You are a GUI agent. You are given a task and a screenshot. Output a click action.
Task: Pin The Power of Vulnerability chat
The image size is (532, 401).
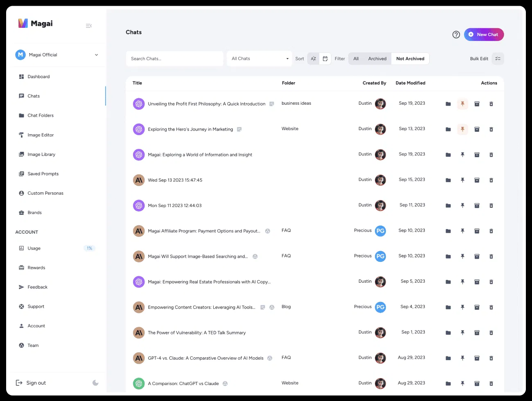tap(462, 333)
